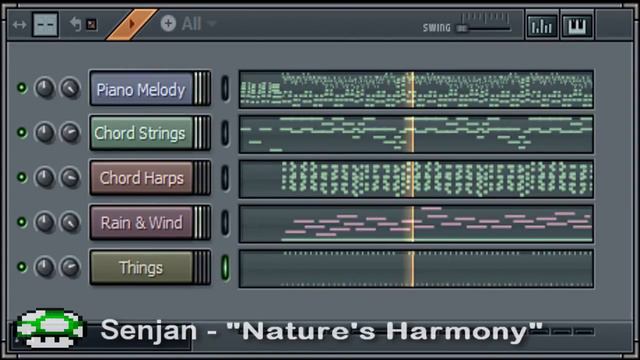Click the horizontal arrows icon in the top toolbar
The width and height of the screenshot is (640, 360).
(19, 25)
